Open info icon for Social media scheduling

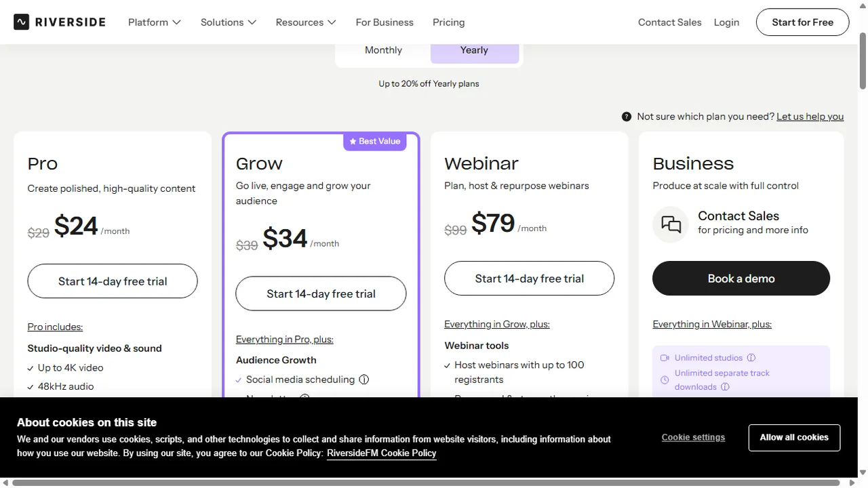pos(364,380)
